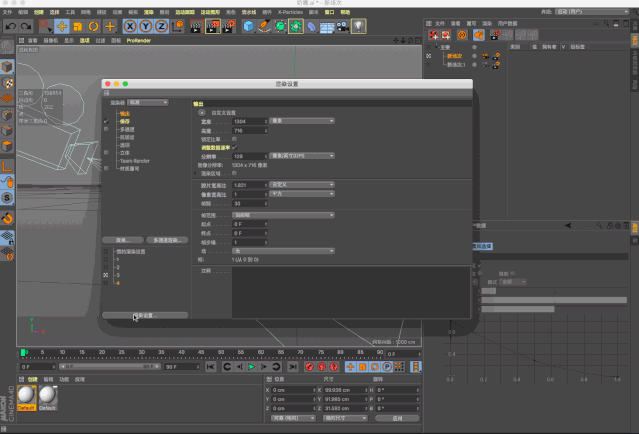Click the checkered Texture mode icon

[x=7, y=83]
